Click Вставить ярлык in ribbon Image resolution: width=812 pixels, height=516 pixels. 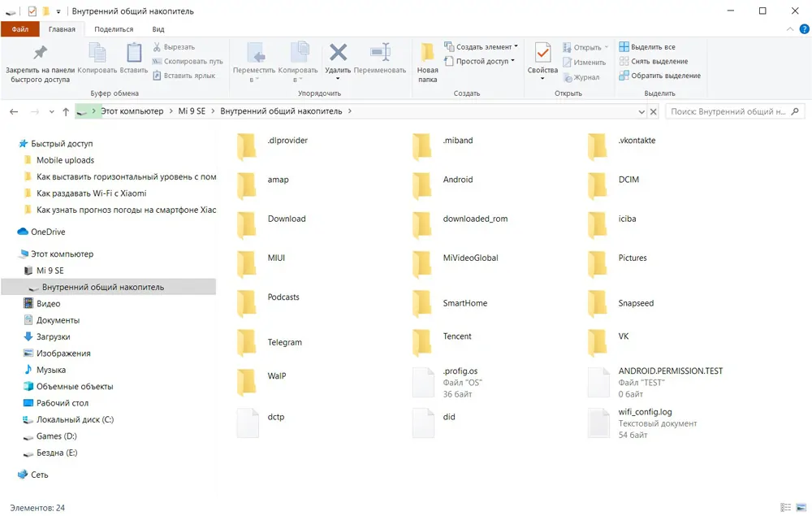[x=184, y=76]
